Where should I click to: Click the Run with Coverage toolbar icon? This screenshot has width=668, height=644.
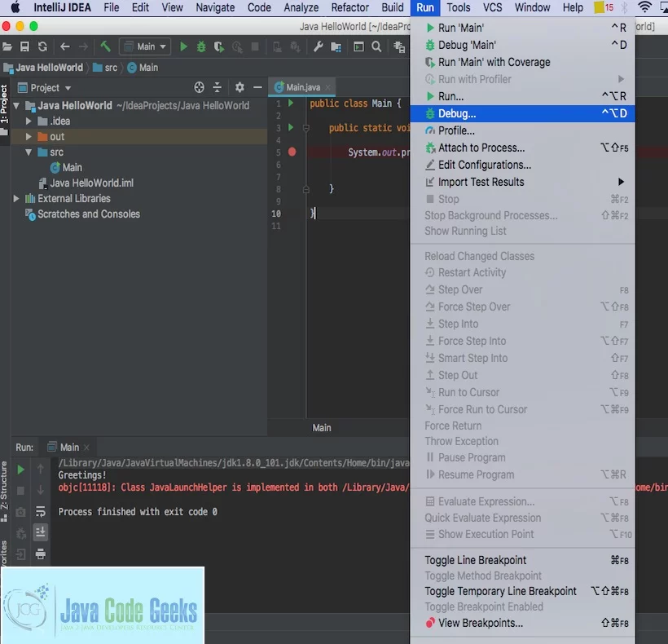point(219,46)
